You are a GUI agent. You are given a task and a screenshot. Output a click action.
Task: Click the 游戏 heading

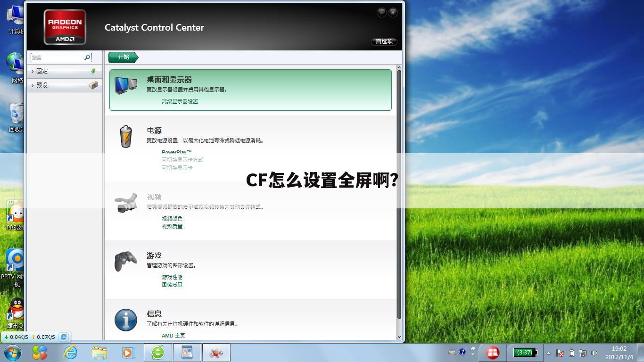pyautogui.click(x=154, y=255)
